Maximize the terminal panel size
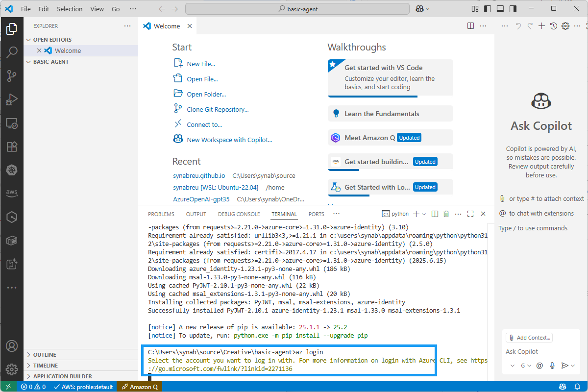The width and height of the screenshot is (588, 392). [x=470, y=214]
